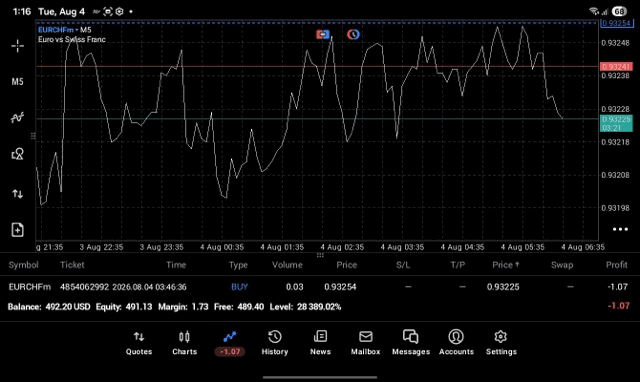Viewport: 640px width, 382px height.
Task: Select the crosshair tool in left sidebar
Action: [17, 46]
